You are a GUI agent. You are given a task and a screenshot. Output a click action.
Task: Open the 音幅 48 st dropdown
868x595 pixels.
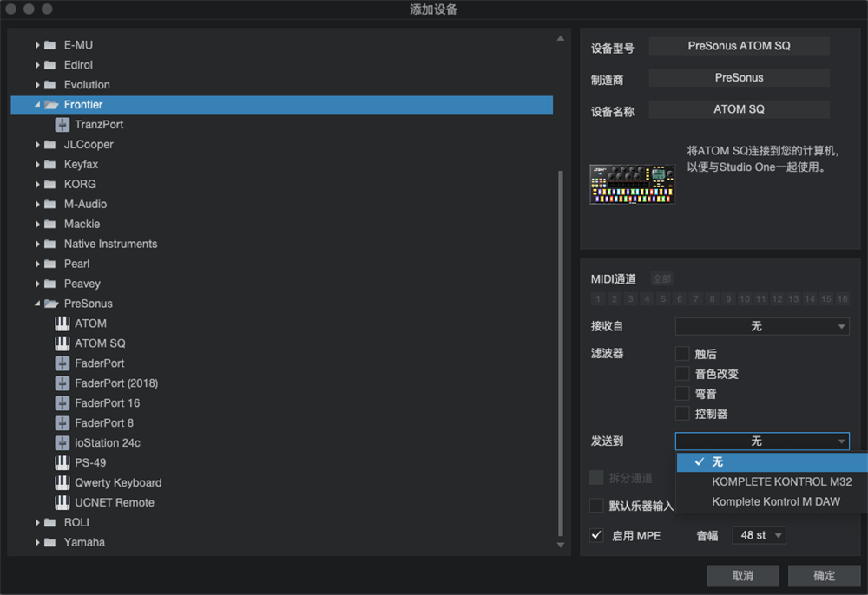pyautogui.click(x=759, y=535)
